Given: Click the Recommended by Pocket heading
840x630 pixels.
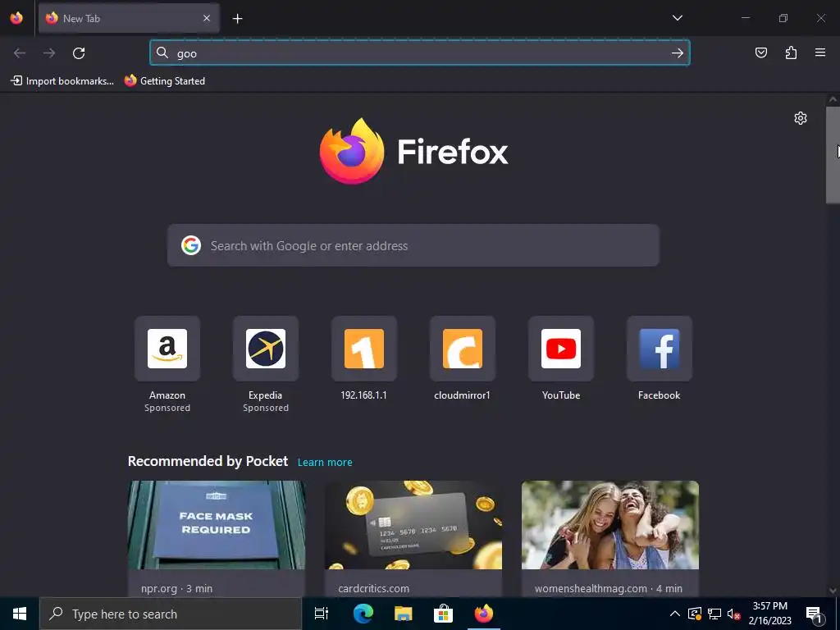Looking at the screenshot, I should [208, 461].
